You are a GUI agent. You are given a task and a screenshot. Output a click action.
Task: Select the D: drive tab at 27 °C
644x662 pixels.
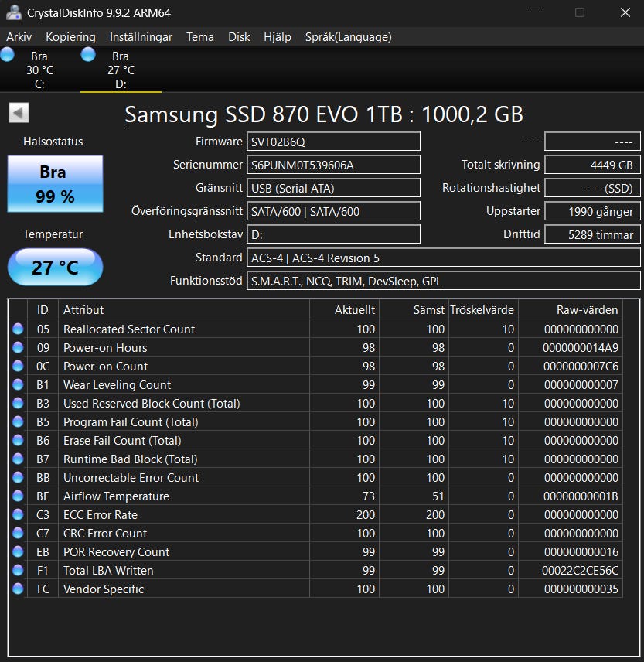(121, 70)
